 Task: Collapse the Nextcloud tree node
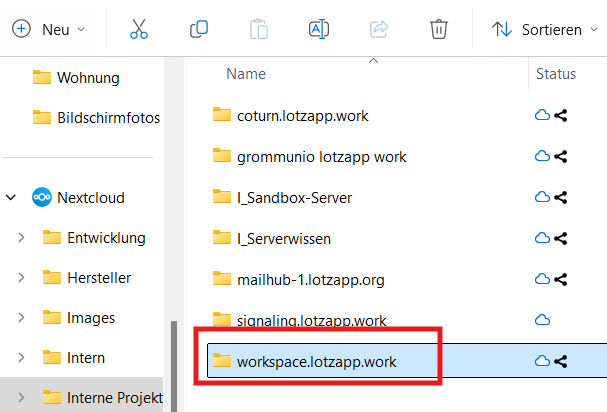[x=12, y=198]
